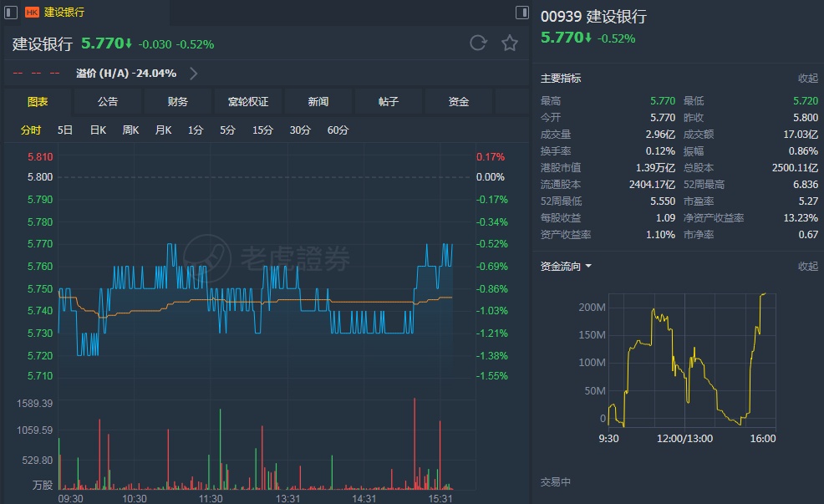Select the 1分 chart interval
824x504 pixels.
196,130
